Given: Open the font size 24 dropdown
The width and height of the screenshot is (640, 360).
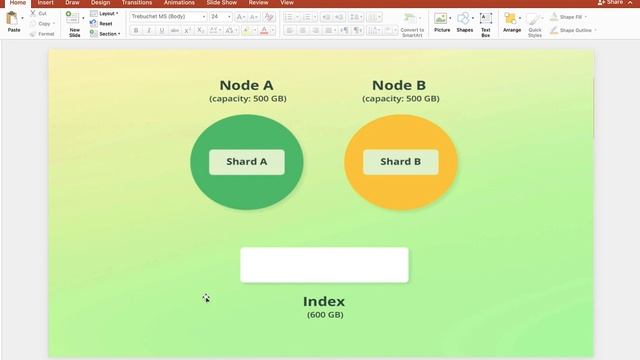Looking at the screenshot, I should pyautogui.click(x=229, y=17).
